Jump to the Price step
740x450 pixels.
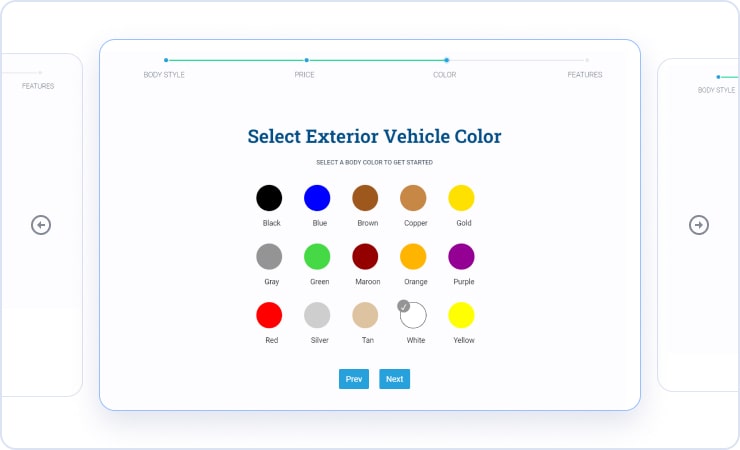[x=304, y=75]
